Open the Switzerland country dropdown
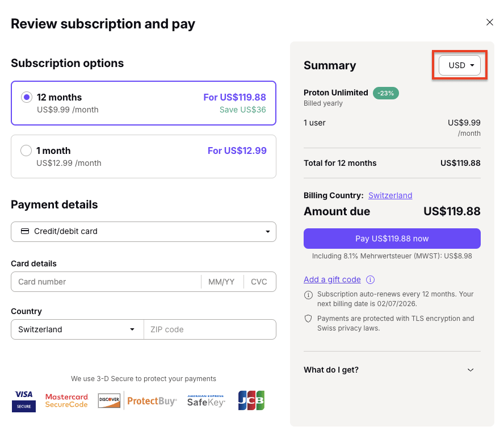 [77, 329]
